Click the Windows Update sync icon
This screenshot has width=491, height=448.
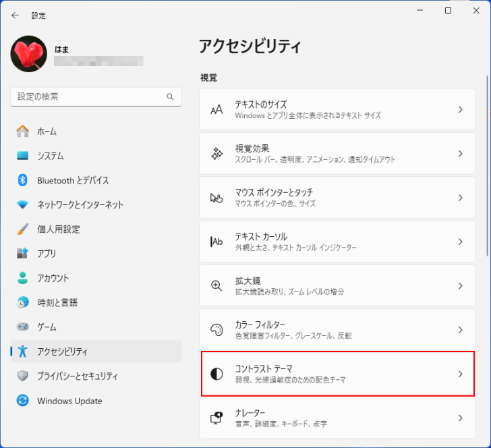coord(22,400)
